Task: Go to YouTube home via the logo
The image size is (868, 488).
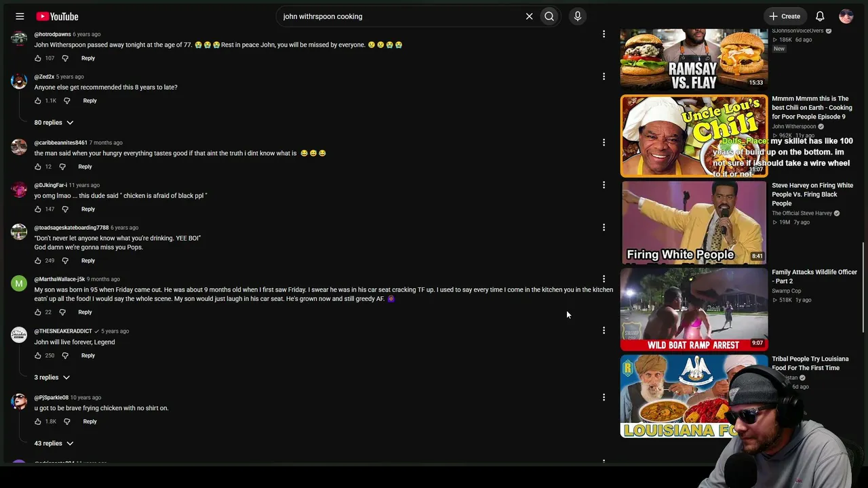Action: point(57,16)
